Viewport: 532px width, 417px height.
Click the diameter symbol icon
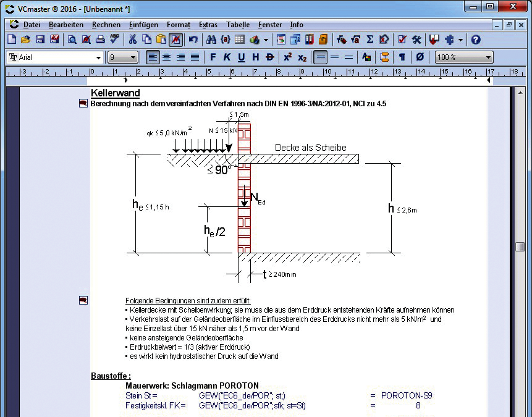[420, 57]
